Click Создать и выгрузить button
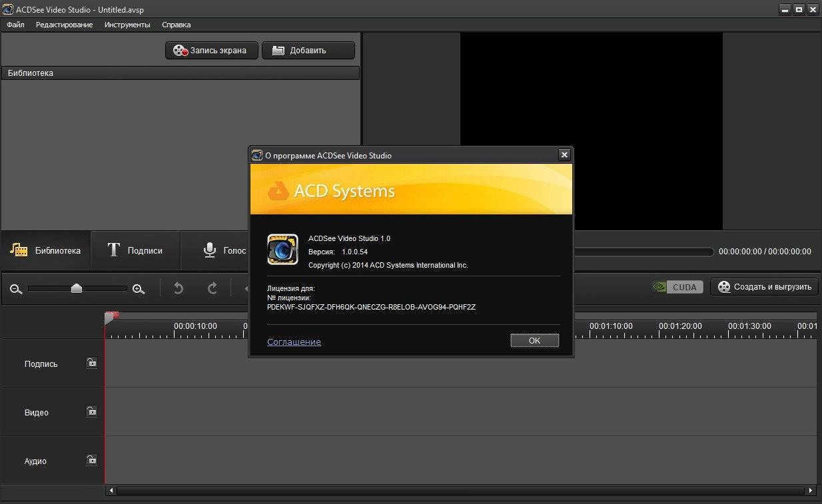Screen dimensions: 822x504 (x=765, y=287)
